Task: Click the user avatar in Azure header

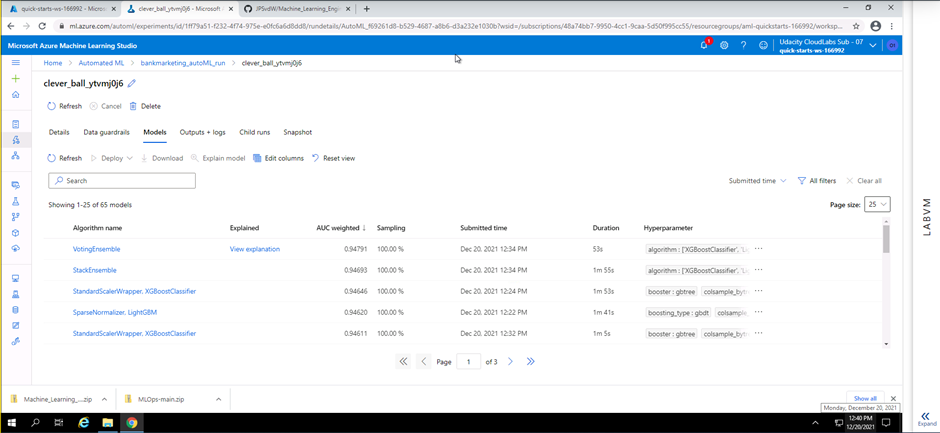Action: point(892,45)
